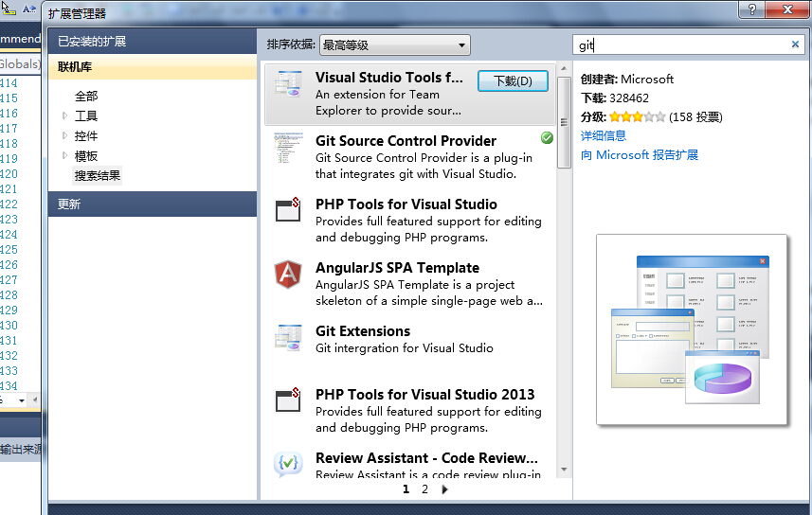Select Git Extensions title
This screenshot has width=812, height=515.
363,330
